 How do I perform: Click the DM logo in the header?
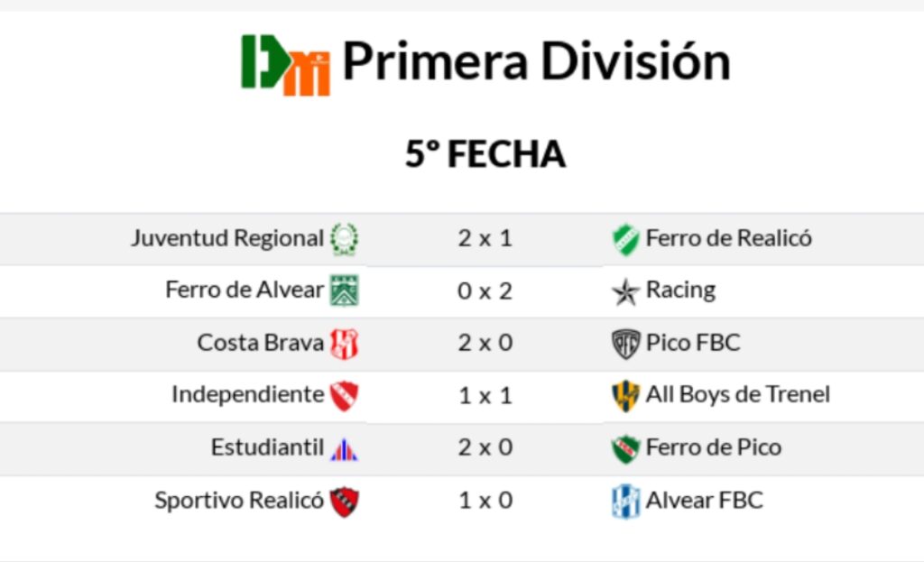[285, 64]
